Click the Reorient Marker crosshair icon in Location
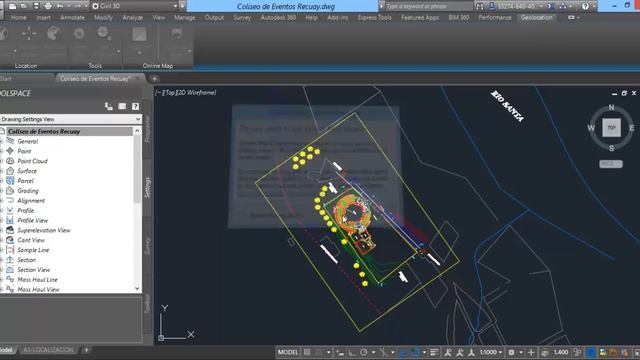This screenshot has width=640, height=360. pos(29,34)
